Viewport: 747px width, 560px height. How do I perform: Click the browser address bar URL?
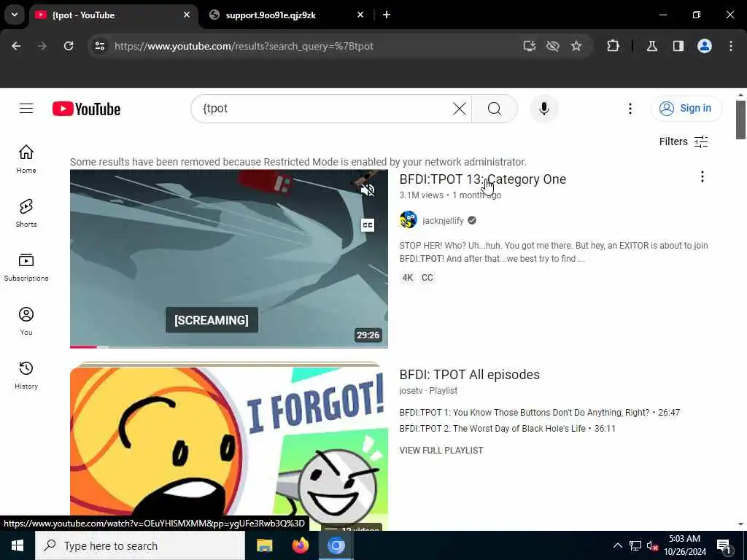click(x=244, y=46)
